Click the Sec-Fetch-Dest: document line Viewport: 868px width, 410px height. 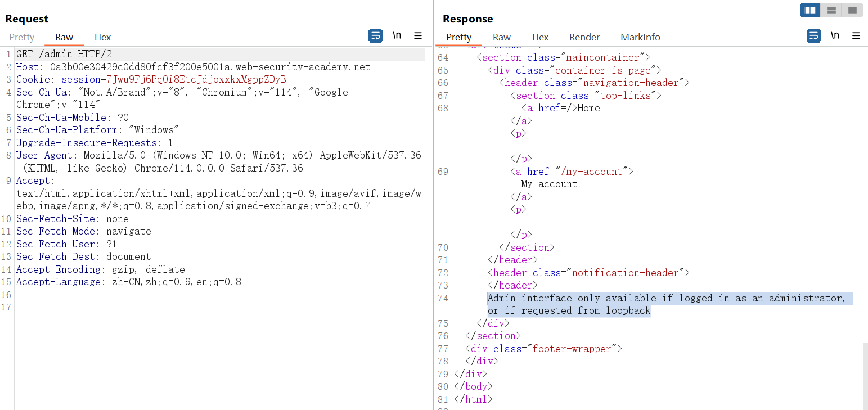coord(84,256)
